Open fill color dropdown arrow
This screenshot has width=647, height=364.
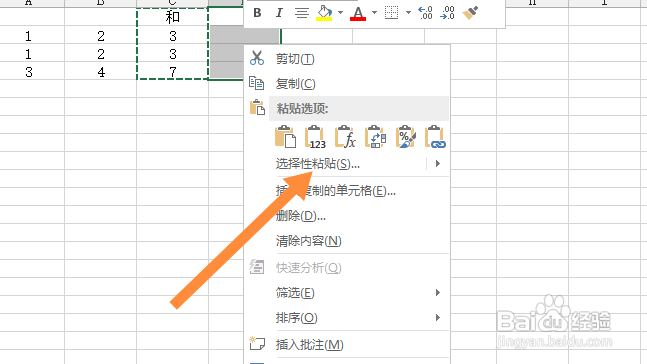340,13
